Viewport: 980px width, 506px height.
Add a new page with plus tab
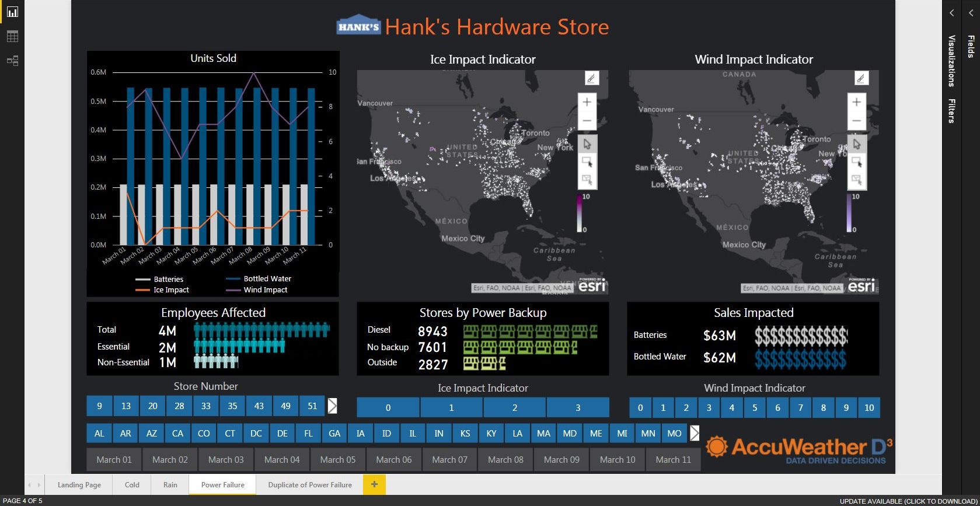coord(374,484)
